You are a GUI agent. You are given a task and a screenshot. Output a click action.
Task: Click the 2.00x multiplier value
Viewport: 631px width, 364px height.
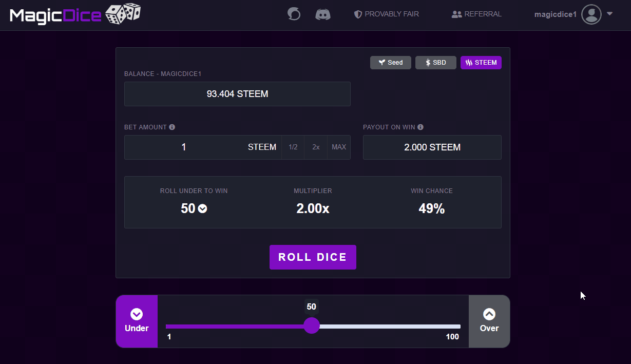click(313, 208)
